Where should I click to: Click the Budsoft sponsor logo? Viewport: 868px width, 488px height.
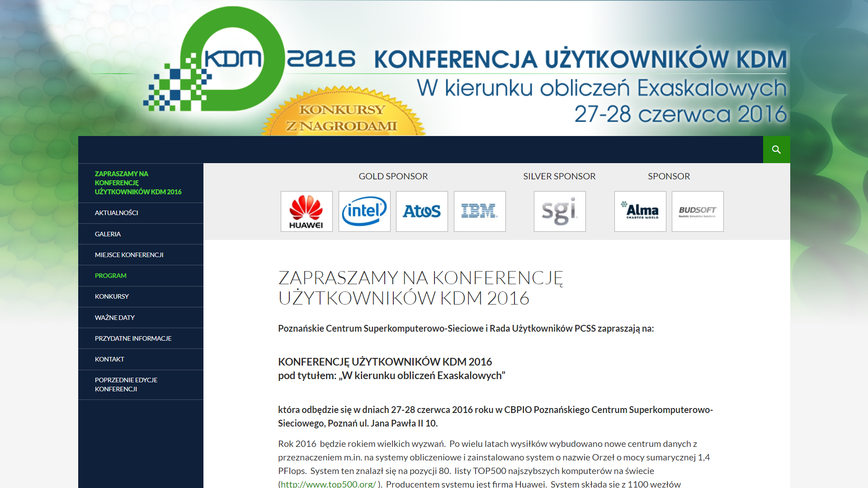tap(698, 211)
